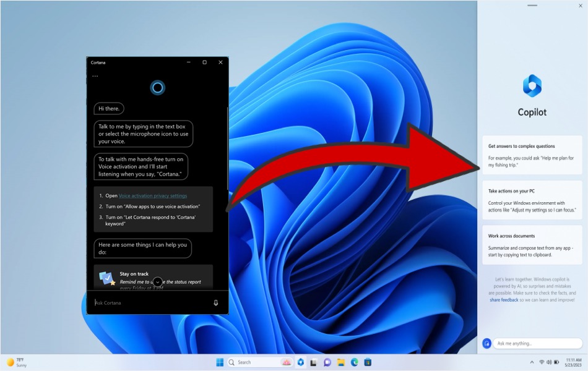Viewport: 588px width, 371px height.
Task: Launch Microsoft Edge from the taskbar
Action: pos(355,362)
